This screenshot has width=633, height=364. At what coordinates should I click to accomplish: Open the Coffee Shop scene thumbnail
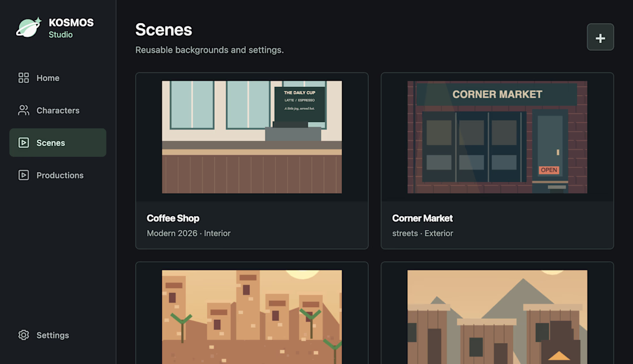tap(252, 137)
